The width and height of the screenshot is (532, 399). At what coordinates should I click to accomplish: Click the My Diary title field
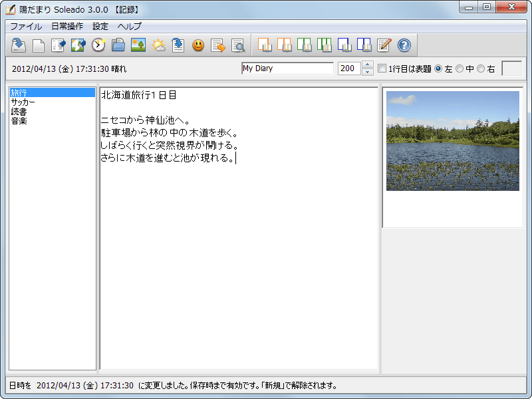[288, 68]
